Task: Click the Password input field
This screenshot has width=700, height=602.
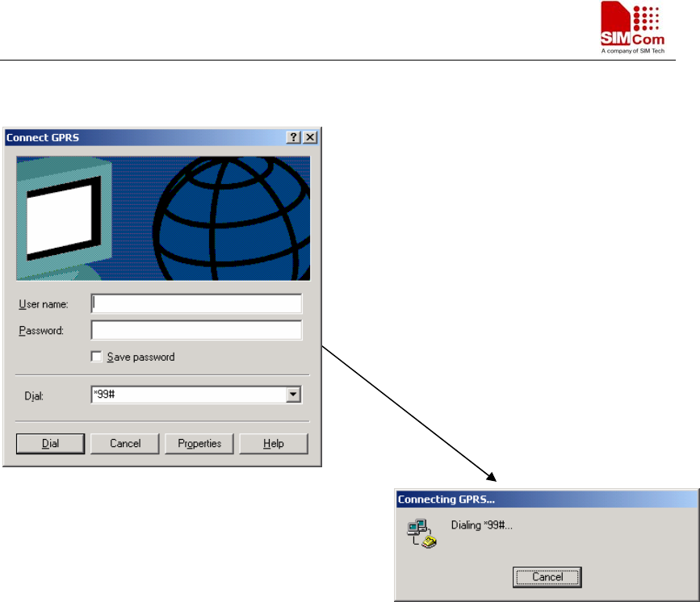Action: pos(196,330)
